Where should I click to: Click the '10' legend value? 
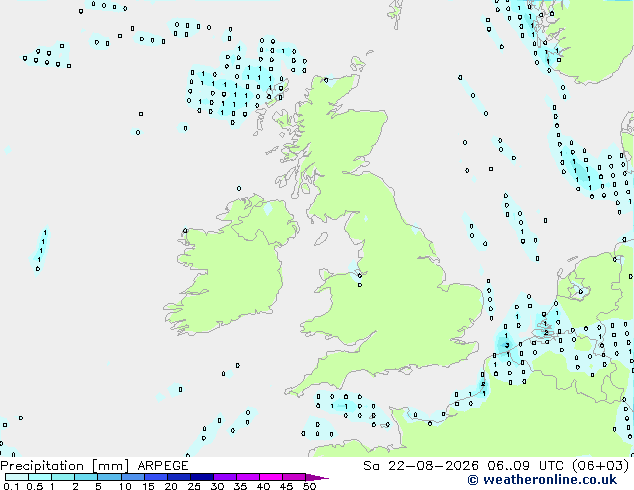pos(125,486)
